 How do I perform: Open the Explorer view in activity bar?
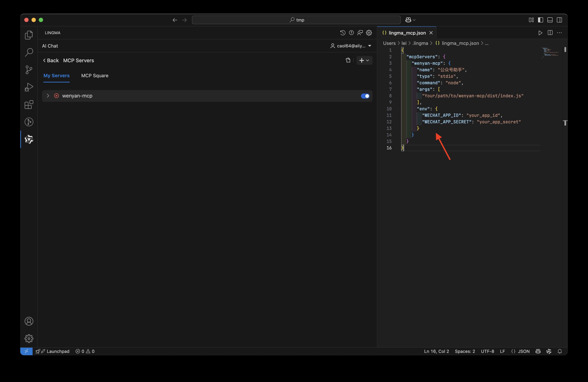(29, 35)
